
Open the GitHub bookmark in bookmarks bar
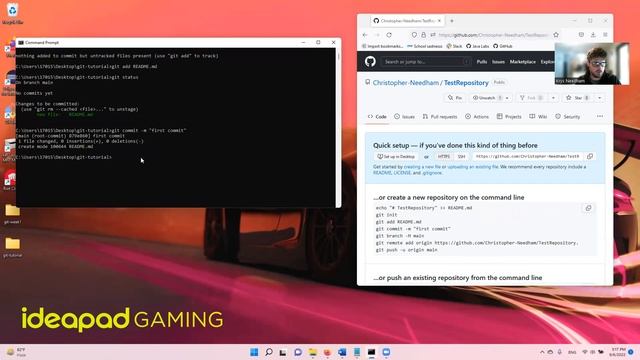pos(502,47)
